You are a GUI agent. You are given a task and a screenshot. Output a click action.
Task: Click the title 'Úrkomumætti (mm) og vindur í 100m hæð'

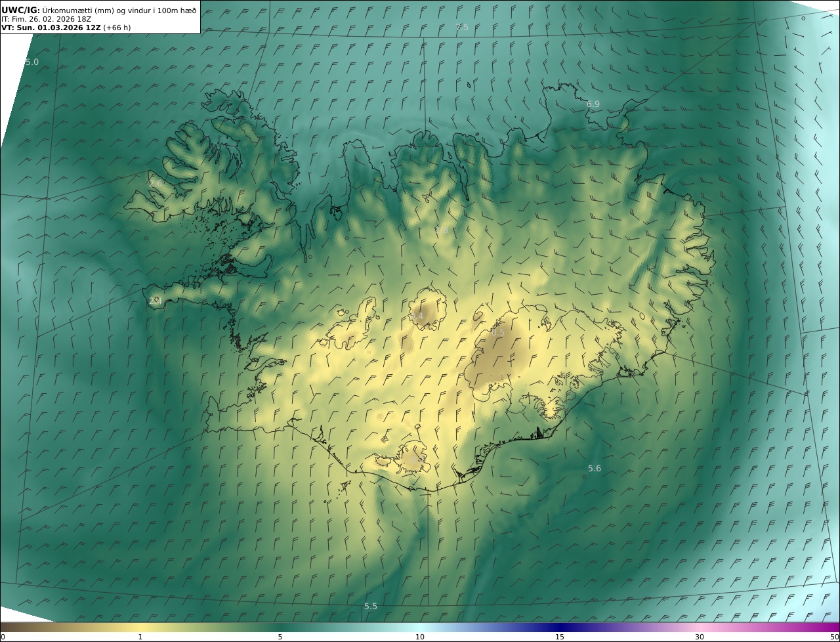119,10
